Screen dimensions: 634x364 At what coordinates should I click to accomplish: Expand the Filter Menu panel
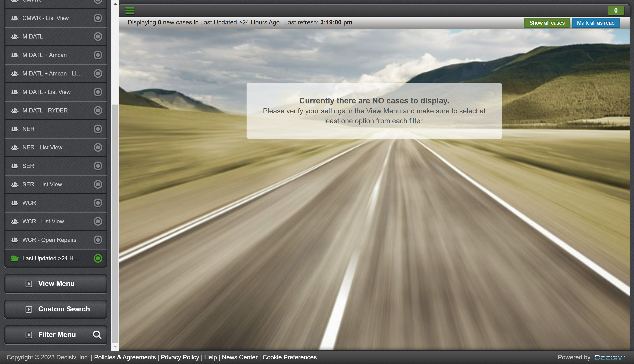tap(56, 335)
